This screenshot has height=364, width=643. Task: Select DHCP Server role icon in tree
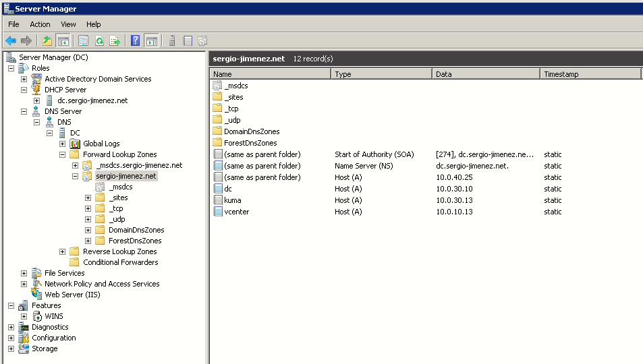click(x=36, y=90)
